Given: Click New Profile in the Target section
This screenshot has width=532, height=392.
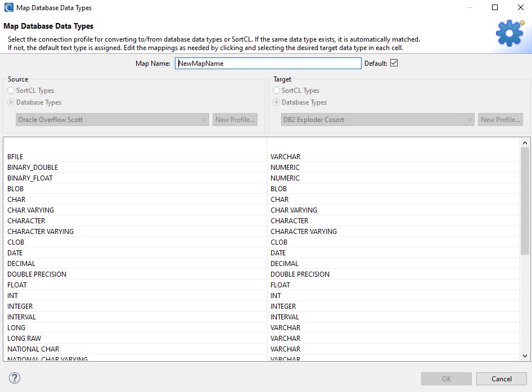Looking at the screenshot, I should coord(500,119).
